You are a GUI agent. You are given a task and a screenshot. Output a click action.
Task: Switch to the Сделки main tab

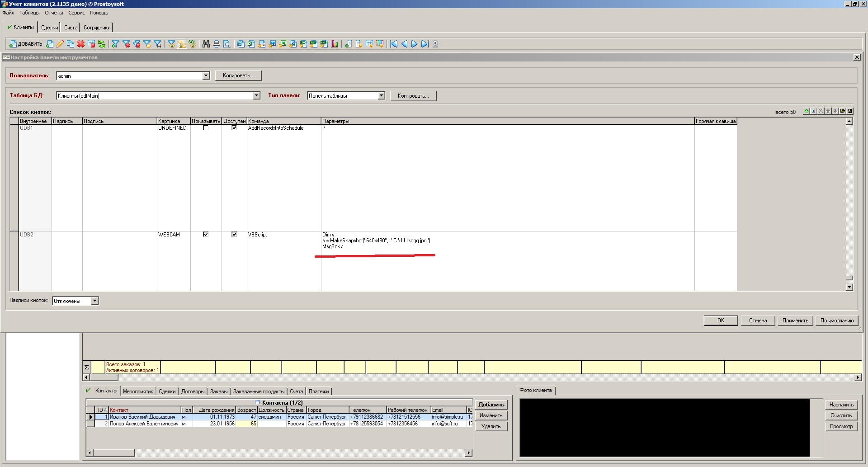[49, 28]
